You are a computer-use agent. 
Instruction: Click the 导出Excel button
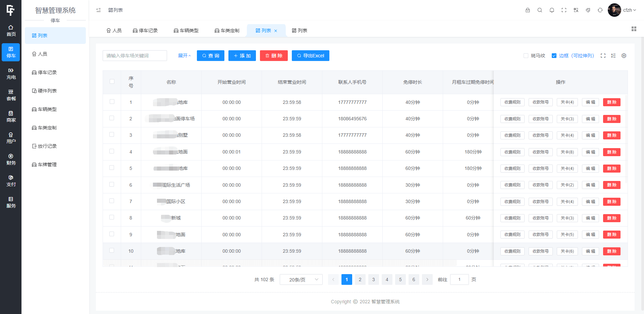[311, 56]
